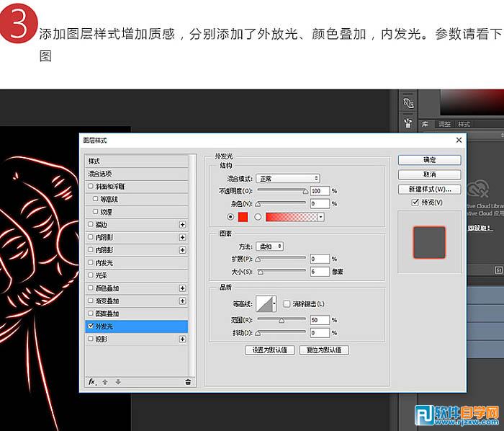
Task: Enable the 内发光 checkbox
Action: (90, 262)
